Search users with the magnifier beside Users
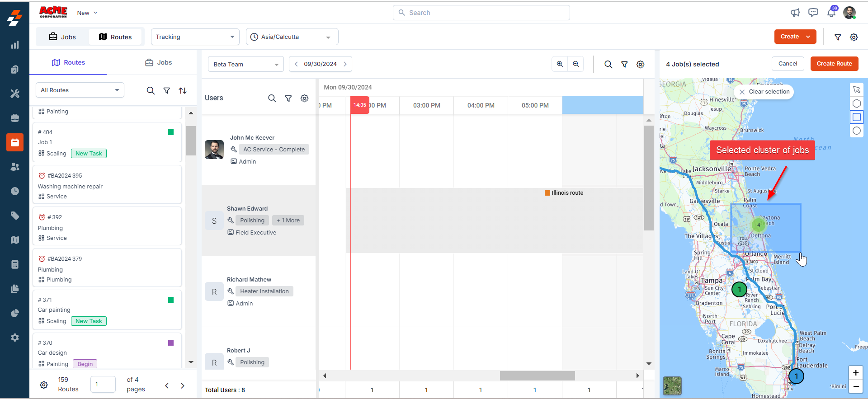This screenshot has height=399, width=868. (x=272, y=98)
